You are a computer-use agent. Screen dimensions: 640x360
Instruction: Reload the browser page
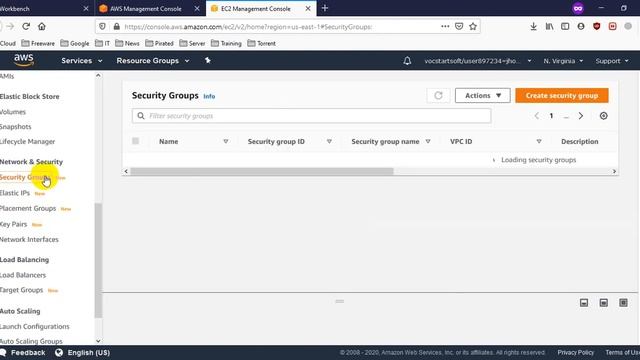pyautogui.click(x=26, y=27)
